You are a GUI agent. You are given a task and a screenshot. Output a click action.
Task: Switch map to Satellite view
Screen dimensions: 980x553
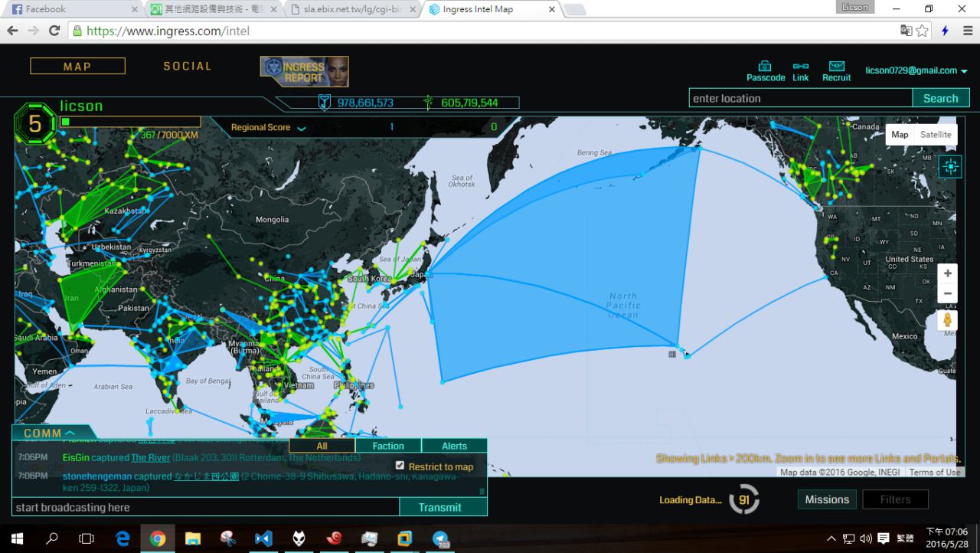pyautogui.click(x=936, y=135)
